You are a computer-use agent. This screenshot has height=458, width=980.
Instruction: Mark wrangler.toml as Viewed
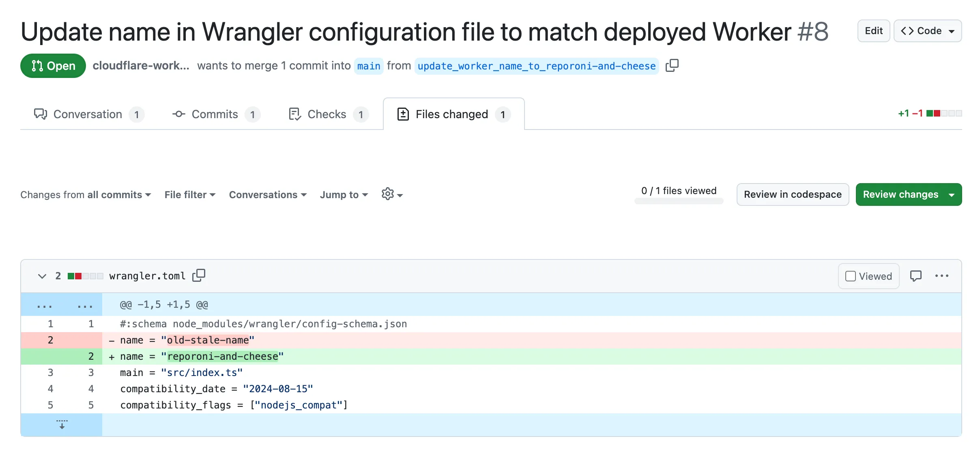[x=851, y=276]
